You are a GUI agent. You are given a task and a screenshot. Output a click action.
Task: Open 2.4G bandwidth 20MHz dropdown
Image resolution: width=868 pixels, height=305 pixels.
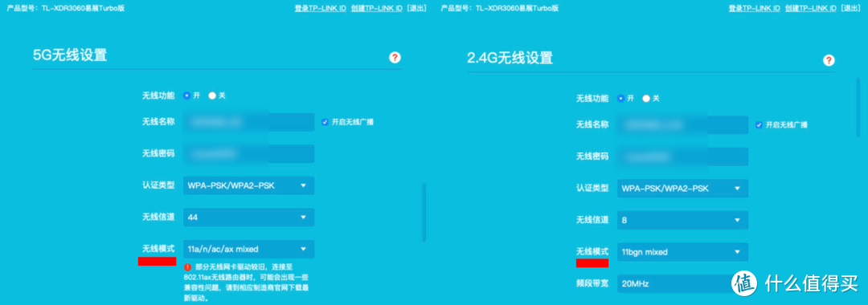(x=682, y=283)
